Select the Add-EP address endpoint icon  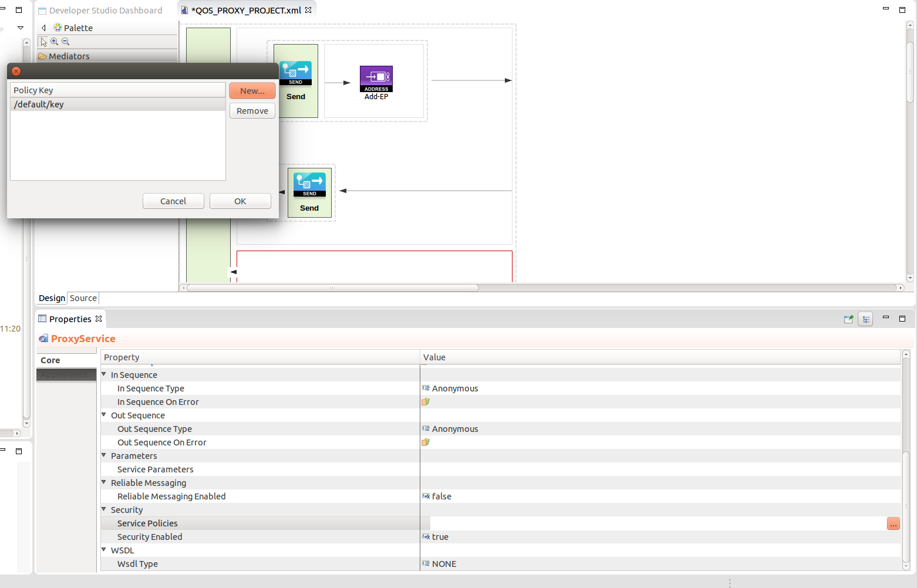pos(376,78)
